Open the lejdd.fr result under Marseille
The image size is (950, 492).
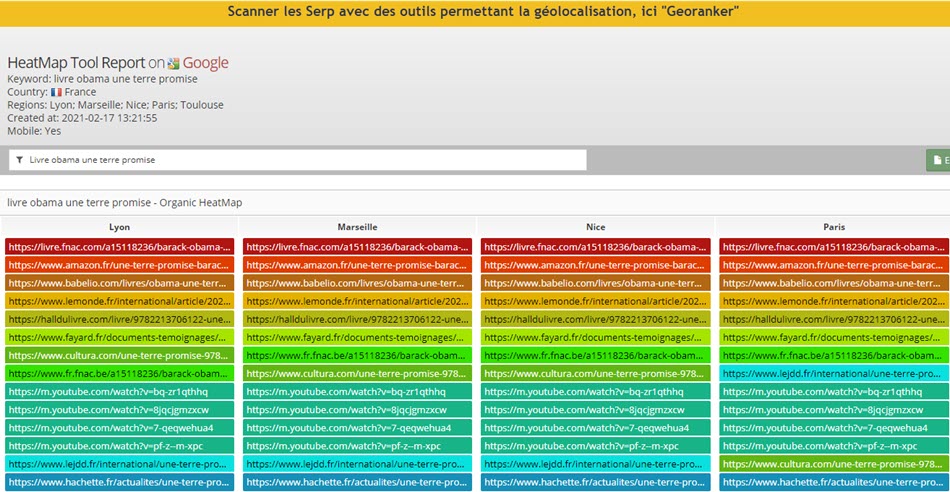(357, 464)
